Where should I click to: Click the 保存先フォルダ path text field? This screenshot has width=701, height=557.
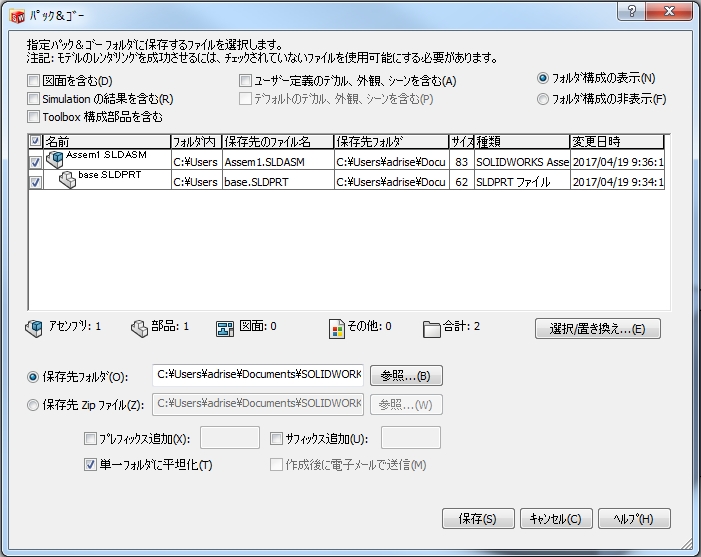pos(257,376)
